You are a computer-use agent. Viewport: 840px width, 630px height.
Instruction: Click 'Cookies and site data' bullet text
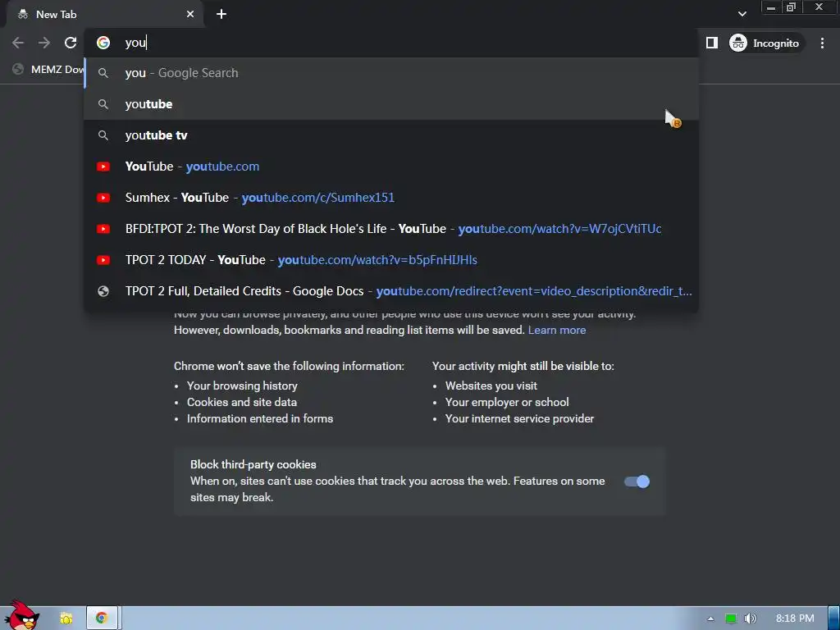[x=242, y=402]
